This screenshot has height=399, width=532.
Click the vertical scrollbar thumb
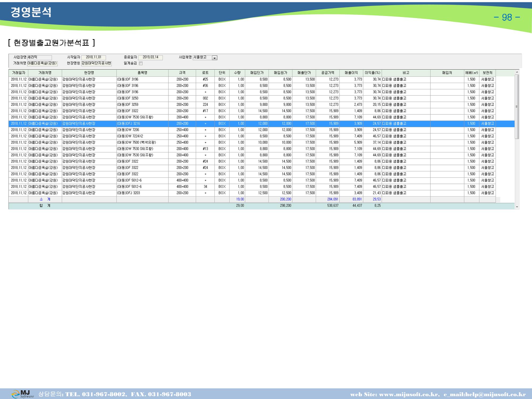(x=517, y=107)
